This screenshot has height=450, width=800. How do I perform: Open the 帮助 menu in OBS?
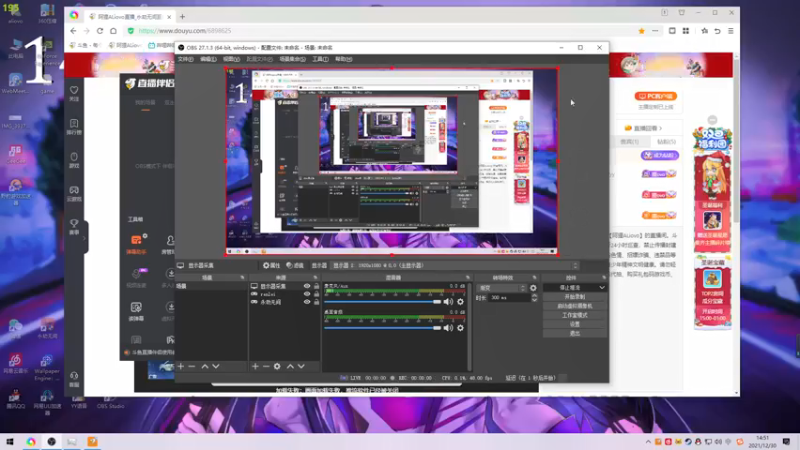343,59
